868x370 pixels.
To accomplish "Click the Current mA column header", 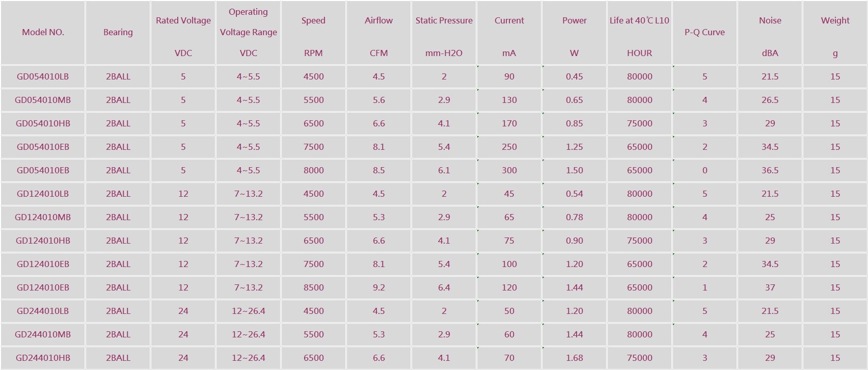I will [x=509, y=21].
